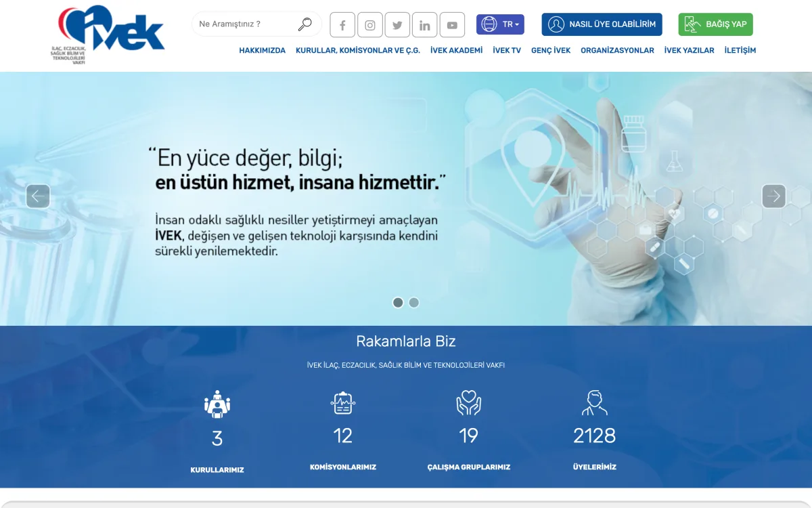
Task: Click the Kurullarımız meeting icon
Action: 217,404
